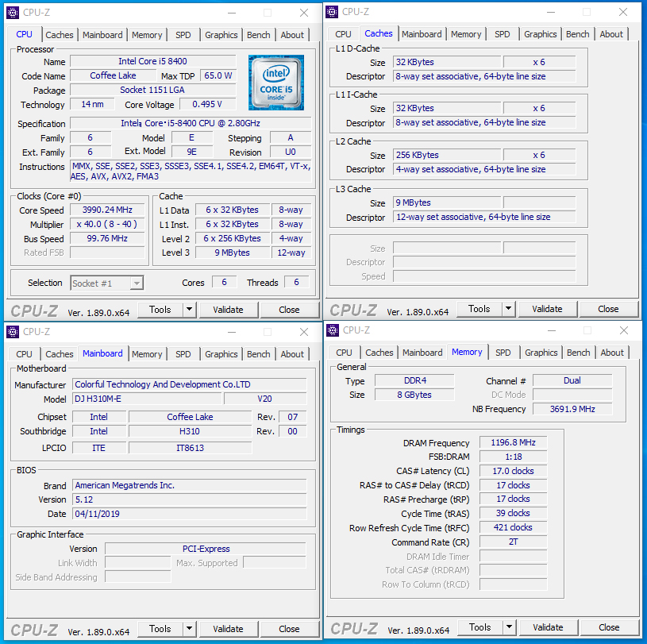Click BIOS date 04/11/2019
Viewport: 647px width, 644px height.
coord(190,514)
